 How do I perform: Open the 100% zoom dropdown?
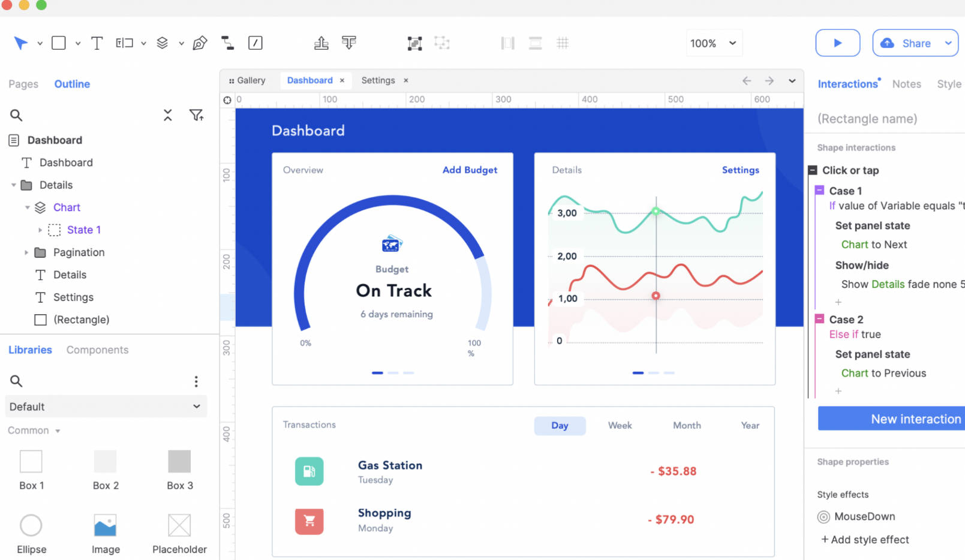point(713,43)
